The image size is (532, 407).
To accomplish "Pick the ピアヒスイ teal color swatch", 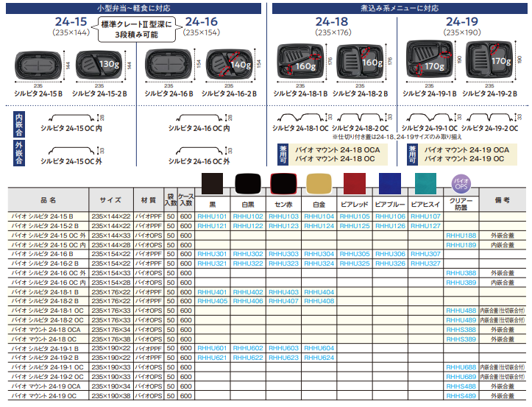I will pos(427,184).
